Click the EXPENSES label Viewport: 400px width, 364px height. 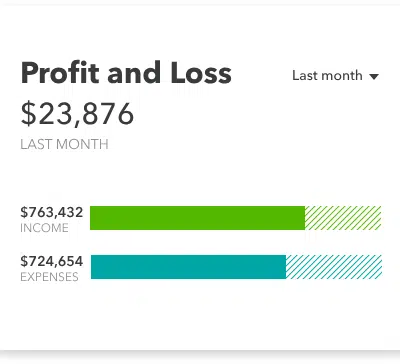(x=49, y=277)
